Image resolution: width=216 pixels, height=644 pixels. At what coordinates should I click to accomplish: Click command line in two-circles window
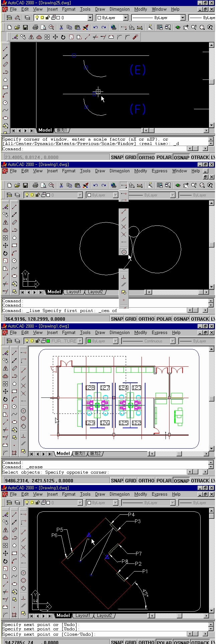tap(94, 311)
